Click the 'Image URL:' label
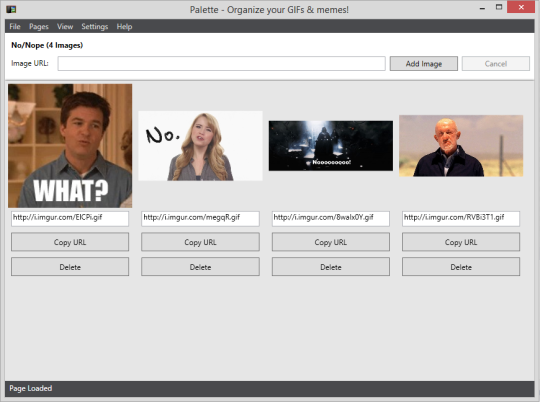Image resolution: width=540 pixels, height=402 pixels. click(x=30, y=63)
